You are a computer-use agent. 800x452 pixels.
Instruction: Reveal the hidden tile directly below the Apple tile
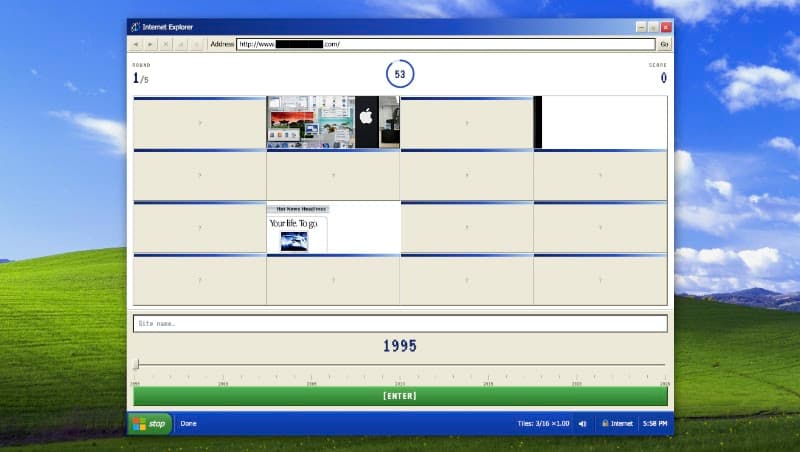[333, 175]
